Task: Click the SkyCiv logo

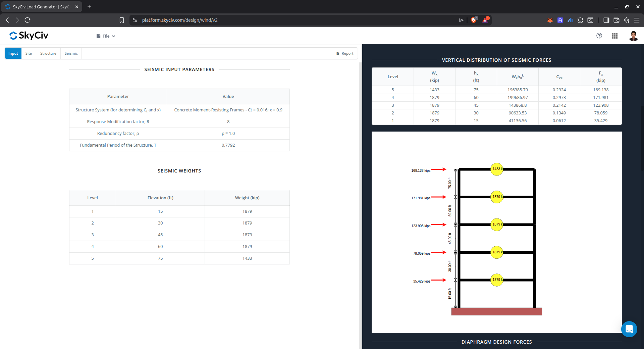Action: 29,36
